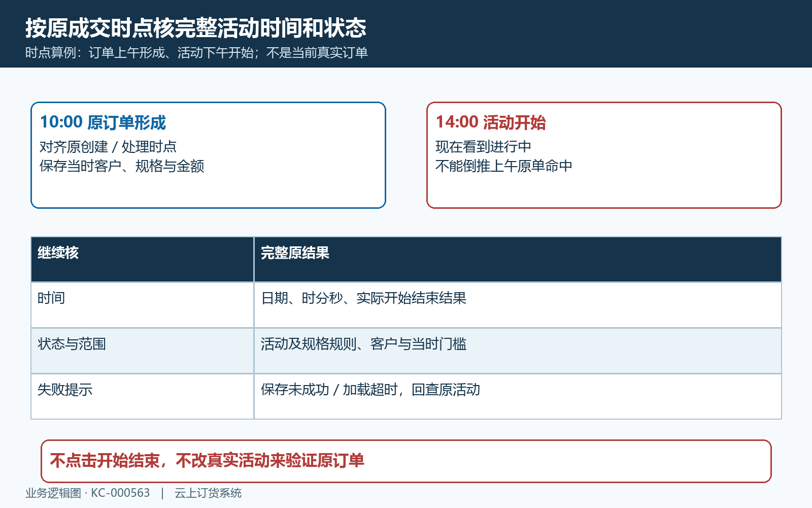
Task: Click the line 不能倒推上午原单命中
Action: [504, 166]
